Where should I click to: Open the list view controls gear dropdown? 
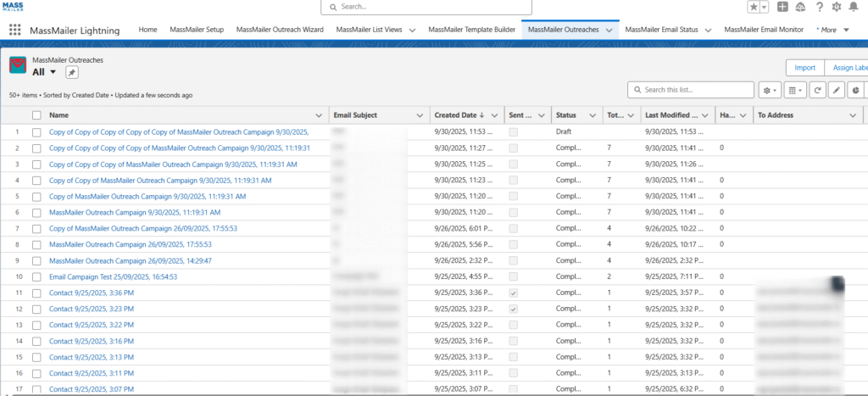click(x=770, y=90)
